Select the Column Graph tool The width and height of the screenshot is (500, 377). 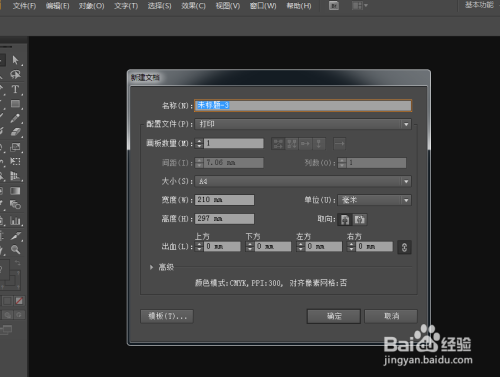(15, 220)
